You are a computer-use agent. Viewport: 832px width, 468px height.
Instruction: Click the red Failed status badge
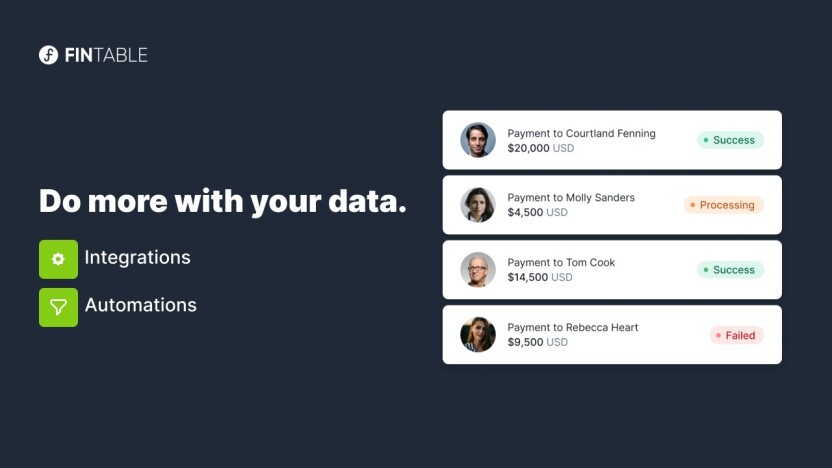736,335
